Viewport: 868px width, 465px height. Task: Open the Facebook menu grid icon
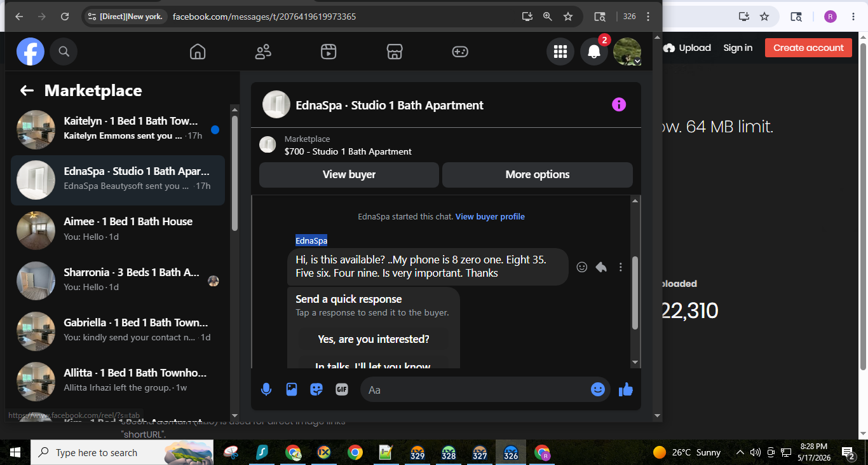(560, 52)
